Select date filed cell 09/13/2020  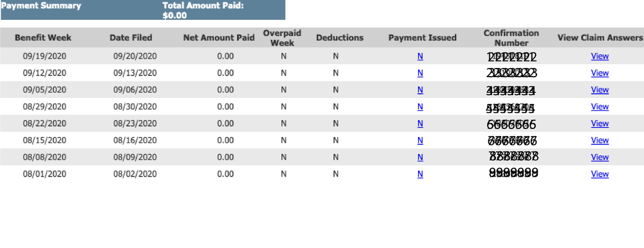coord(135,73)
